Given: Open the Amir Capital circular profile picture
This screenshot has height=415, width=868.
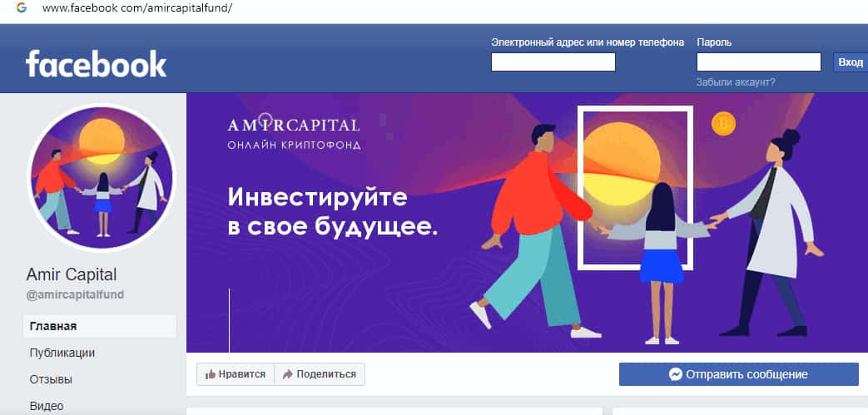Looking at the screenshot, I should click(102, 177).
